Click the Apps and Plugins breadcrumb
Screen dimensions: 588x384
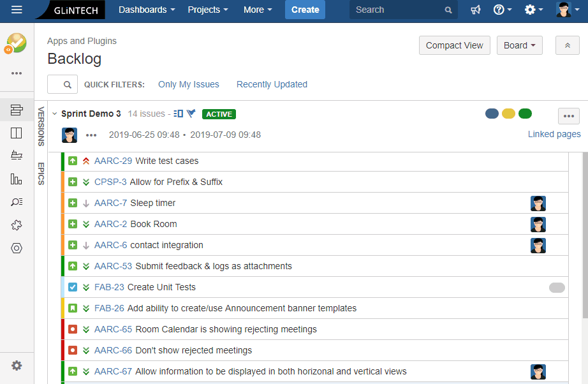coord(82,41)
